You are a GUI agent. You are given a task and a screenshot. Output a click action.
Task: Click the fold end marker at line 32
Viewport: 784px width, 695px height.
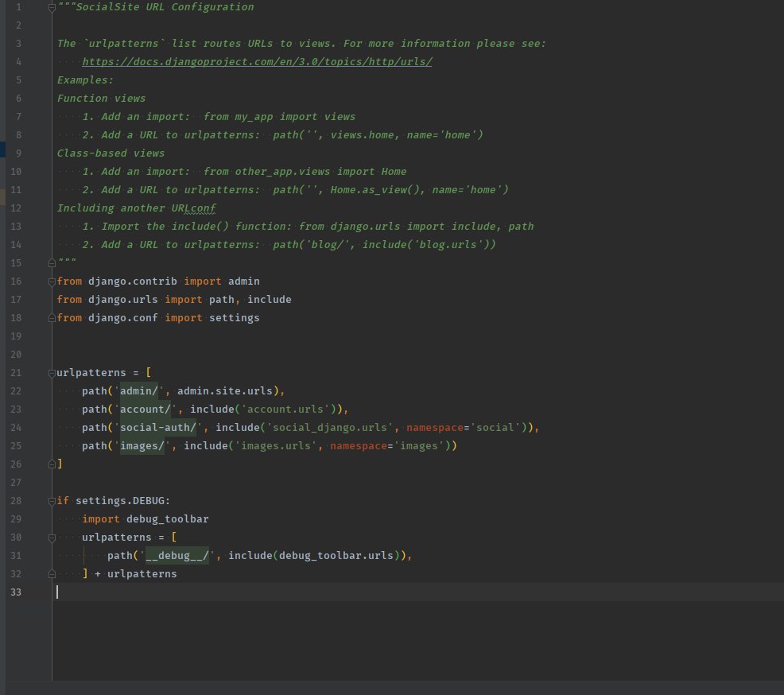pyautogui.click(x=52, y=574)
